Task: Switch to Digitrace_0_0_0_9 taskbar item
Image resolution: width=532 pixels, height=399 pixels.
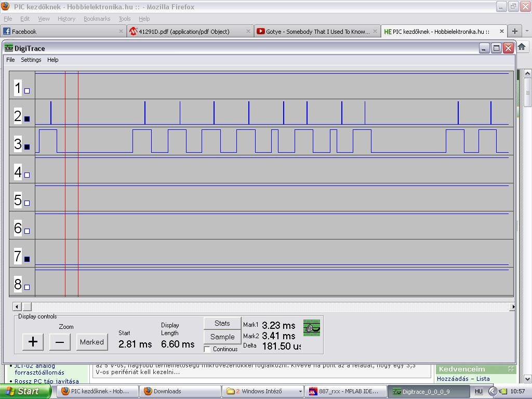Action: (428, 391)
